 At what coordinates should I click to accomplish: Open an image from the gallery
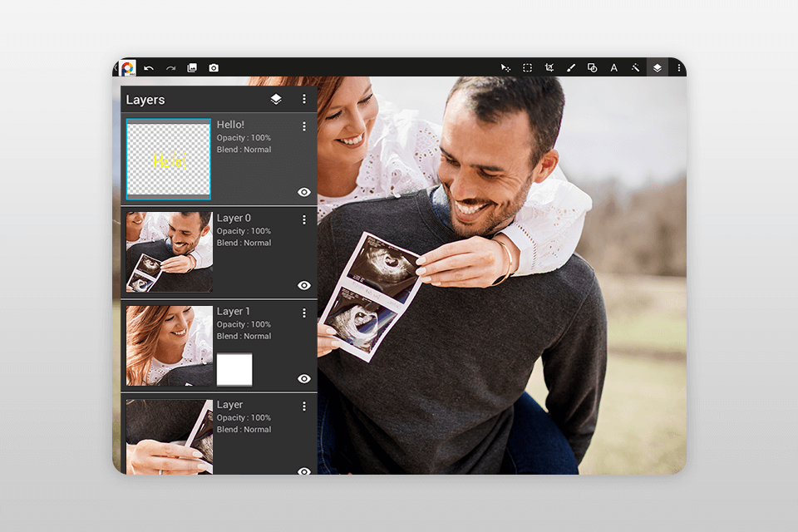click(x=192, y=67)
